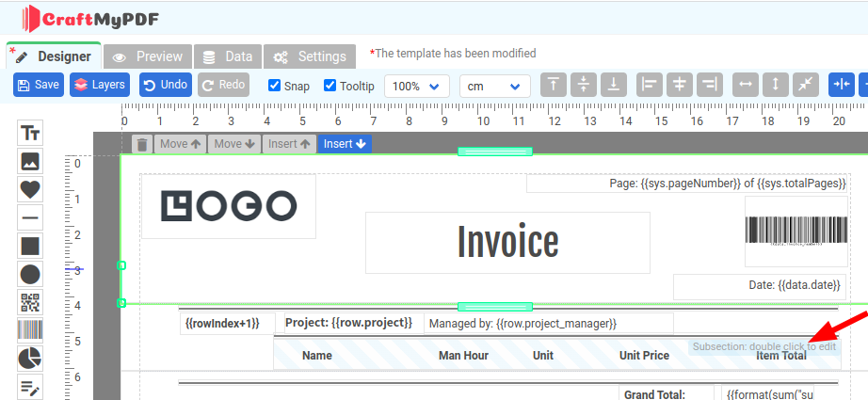Add a pie chart element
This screenshot has height=400, width=868.
(30, 359)
